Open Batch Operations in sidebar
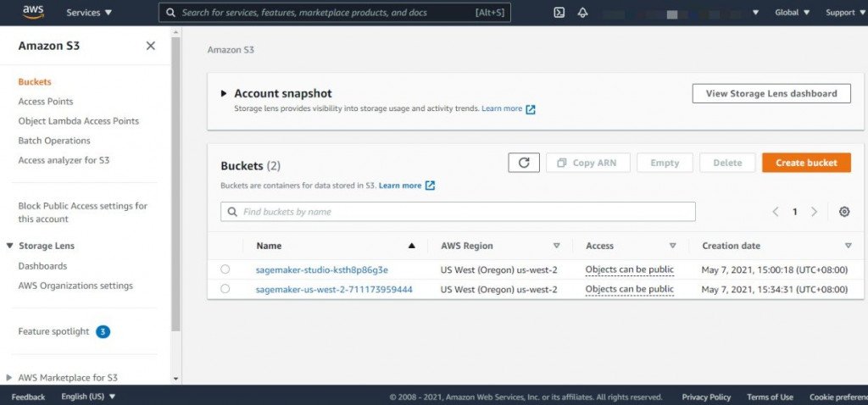 coord(54,141)
